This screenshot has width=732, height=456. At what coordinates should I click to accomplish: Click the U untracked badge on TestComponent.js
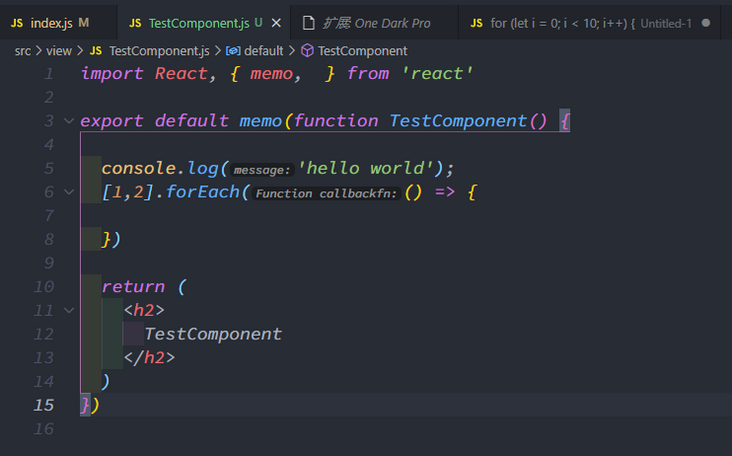click(258, 22)
